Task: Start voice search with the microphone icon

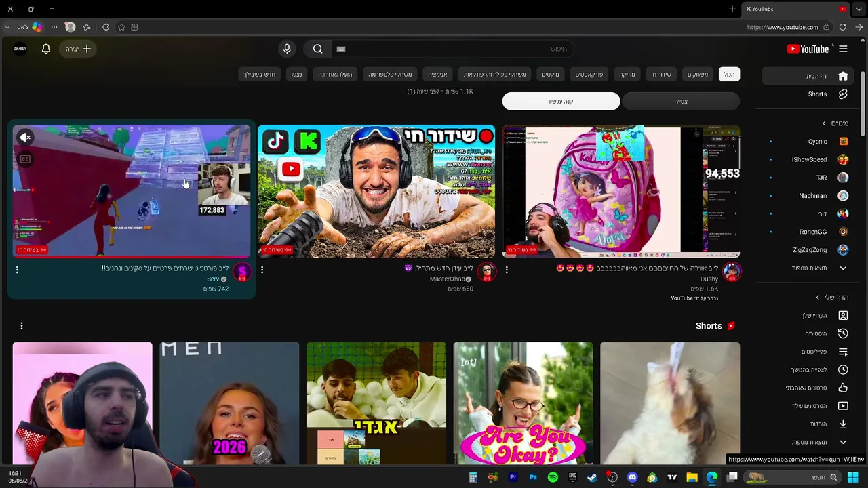Action: pos(287,49)
